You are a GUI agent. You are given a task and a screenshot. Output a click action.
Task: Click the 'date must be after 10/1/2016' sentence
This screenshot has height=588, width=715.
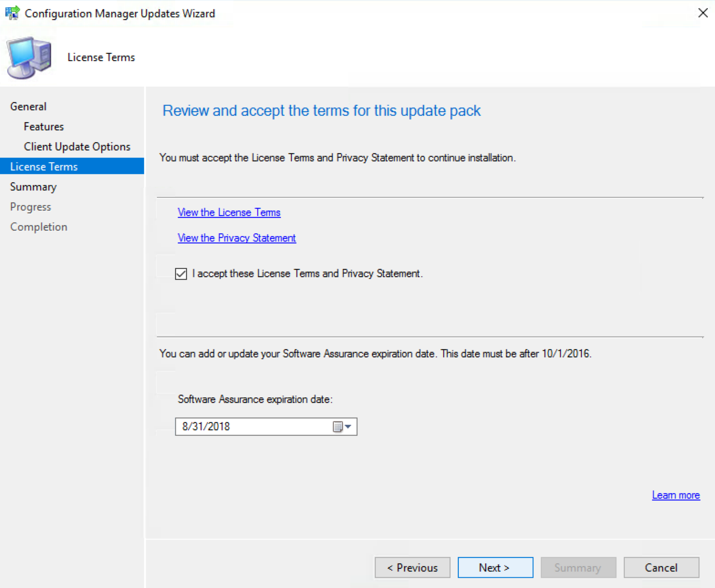click(x=516, y=354)
